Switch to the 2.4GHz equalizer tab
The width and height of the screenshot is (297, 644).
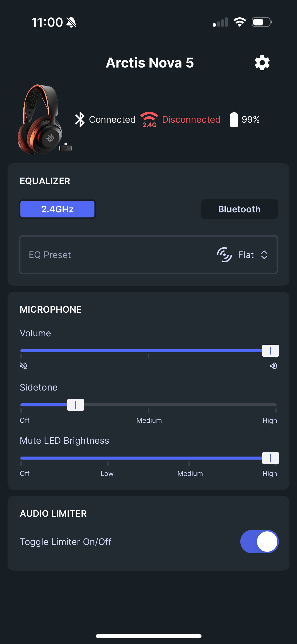57,209
